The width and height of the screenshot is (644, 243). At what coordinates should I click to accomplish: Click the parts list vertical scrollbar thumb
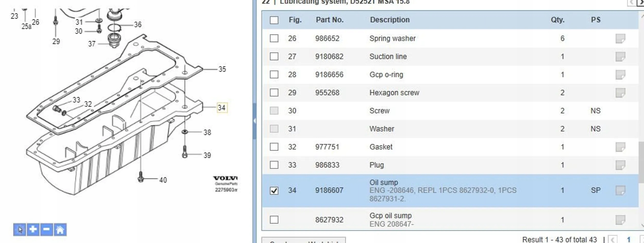click(x=641, y=162)
